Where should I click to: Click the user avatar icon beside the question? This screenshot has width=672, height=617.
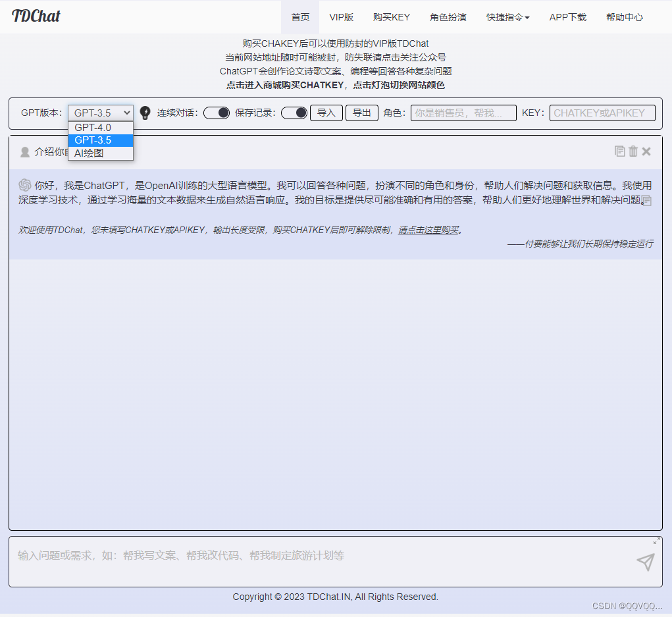pyautogui.click(x=25, y=152)
